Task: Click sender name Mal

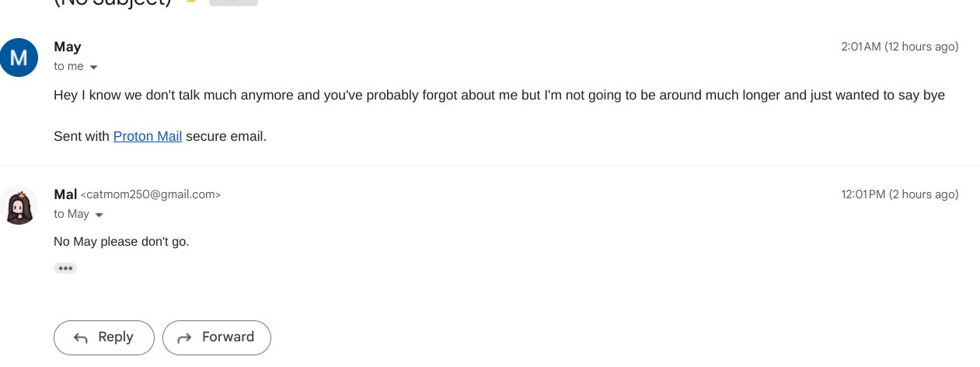Action: (x=65, y=194)
